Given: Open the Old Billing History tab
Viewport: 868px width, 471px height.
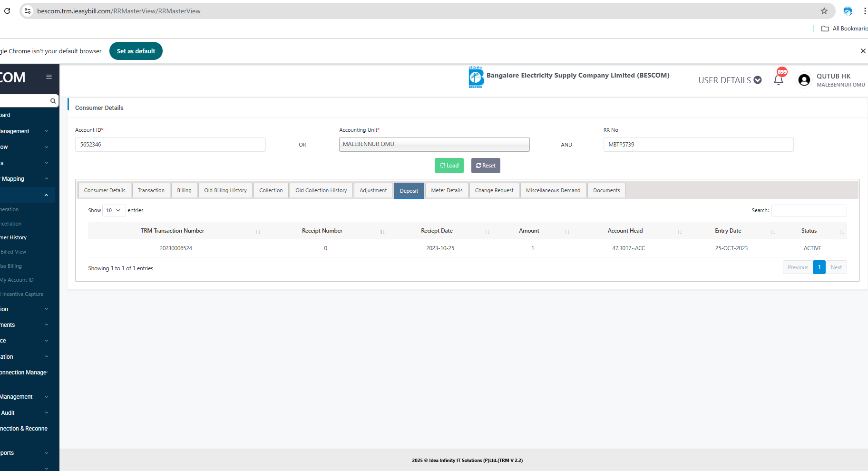Looking at the screenshot, I should coord(225,190).
